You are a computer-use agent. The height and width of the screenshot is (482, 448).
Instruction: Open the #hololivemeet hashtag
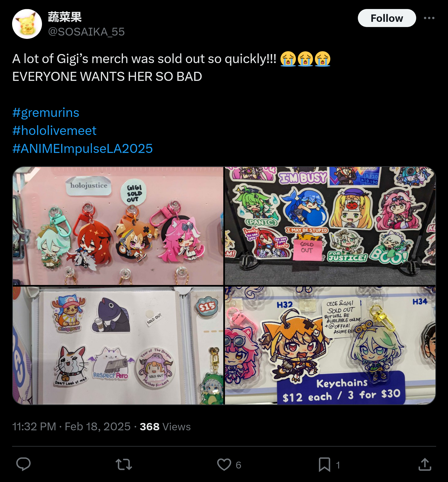[x=54, y=131]
